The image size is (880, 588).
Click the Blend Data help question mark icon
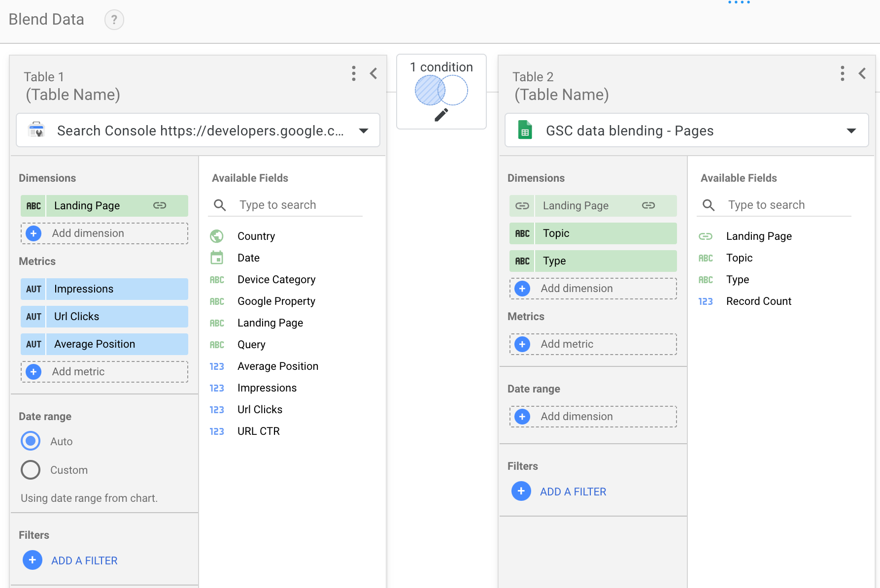[x=114, y=20]
